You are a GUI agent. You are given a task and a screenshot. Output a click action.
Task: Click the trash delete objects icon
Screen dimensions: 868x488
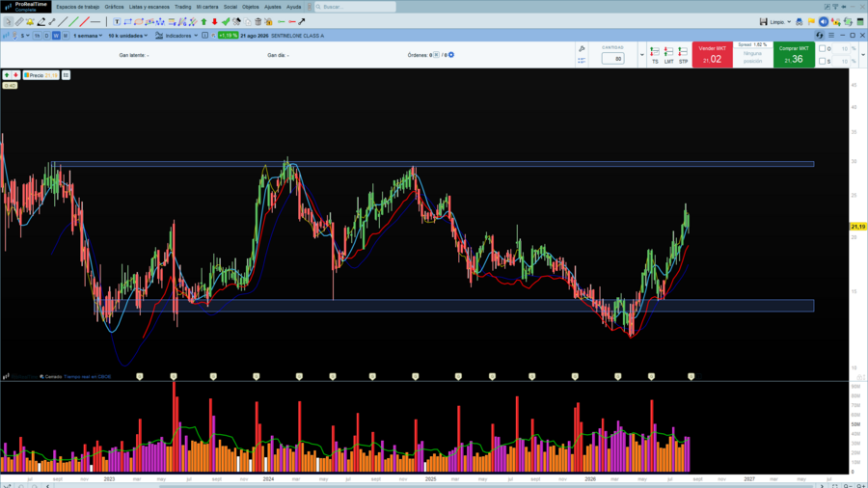(x=258, y=21)
